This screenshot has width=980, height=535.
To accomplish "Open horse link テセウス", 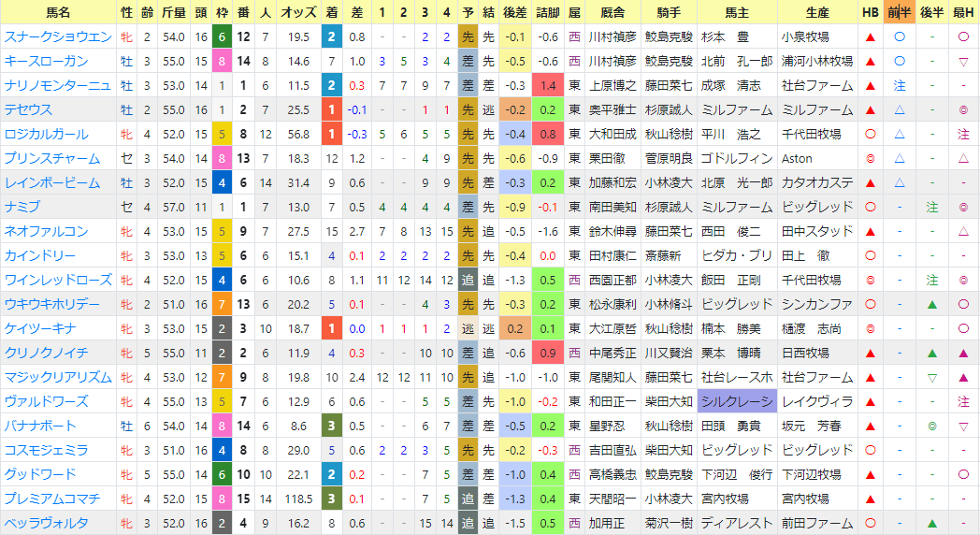I will [28, 110].
